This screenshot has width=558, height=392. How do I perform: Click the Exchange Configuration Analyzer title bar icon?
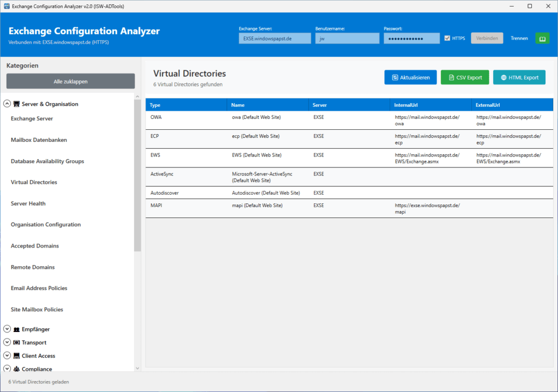pos(6,5)
